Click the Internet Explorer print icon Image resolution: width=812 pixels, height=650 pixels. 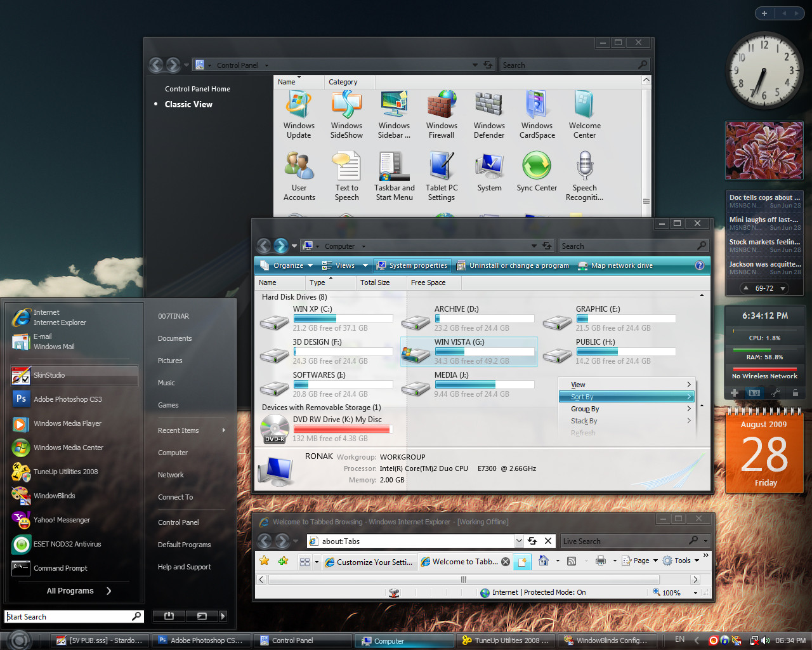pos(600,560)
